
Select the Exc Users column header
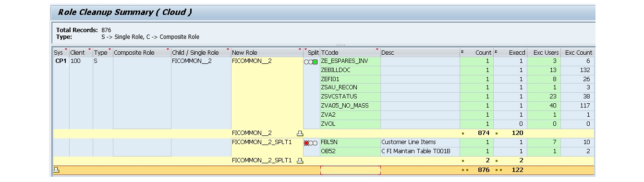[x=544, y=52]
